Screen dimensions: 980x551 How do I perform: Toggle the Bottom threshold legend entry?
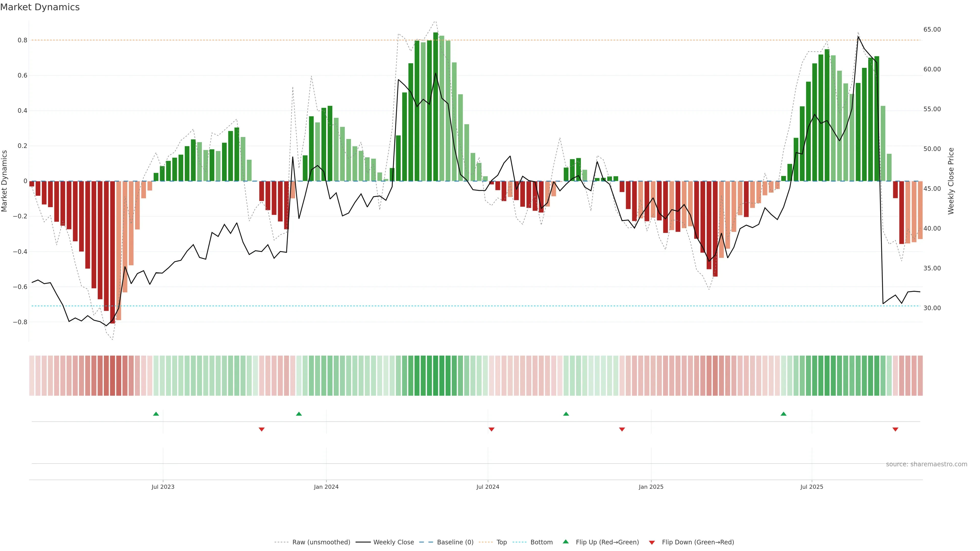(x=541, y=542)
